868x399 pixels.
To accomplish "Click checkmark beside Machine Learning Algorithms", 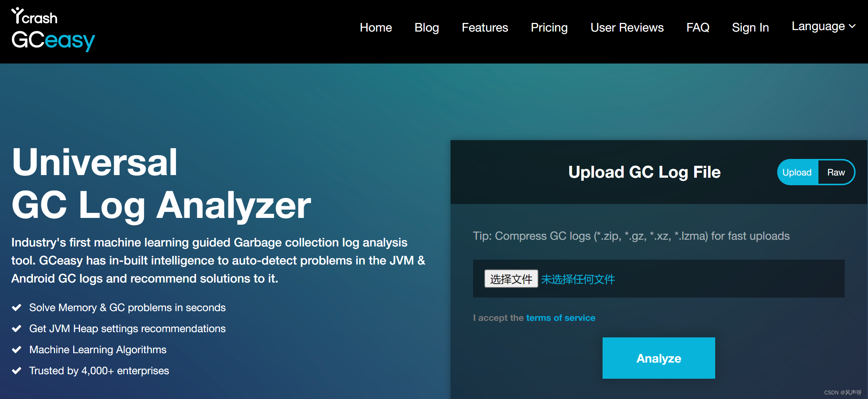I will coord(17,350).
